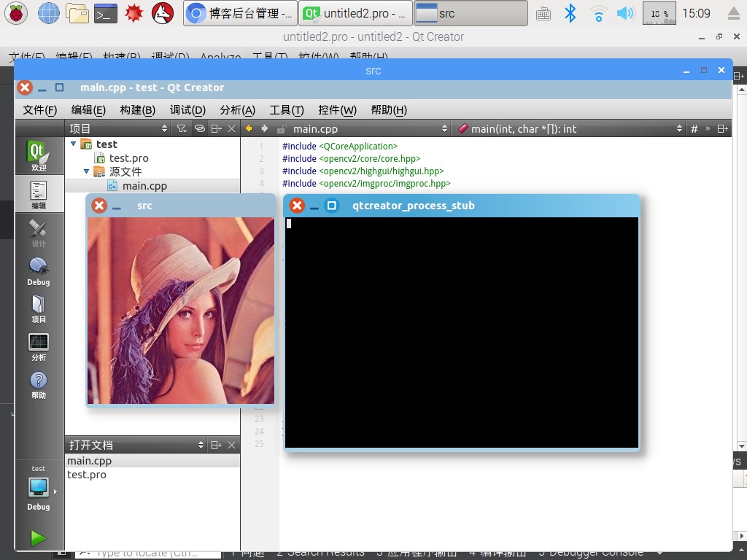Switch to the 设计 design mode
This screenshot has height=560, width=747.
(39, 233)
